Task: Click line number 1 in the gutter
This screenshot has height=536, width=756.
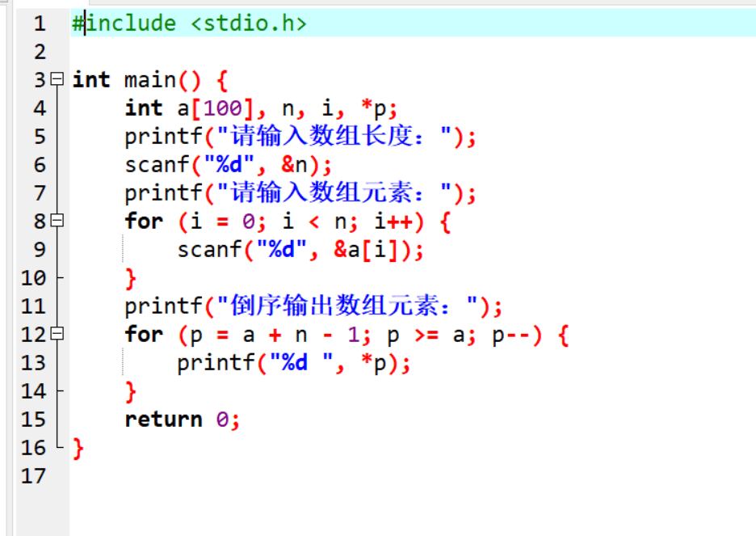Action: [x=40, y=23]
